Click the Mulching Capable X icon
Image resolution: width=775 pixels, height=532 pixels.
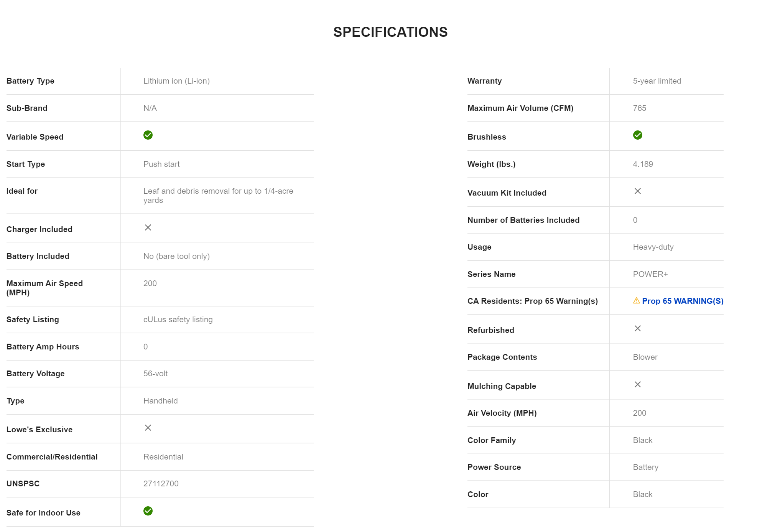(637, 384)
